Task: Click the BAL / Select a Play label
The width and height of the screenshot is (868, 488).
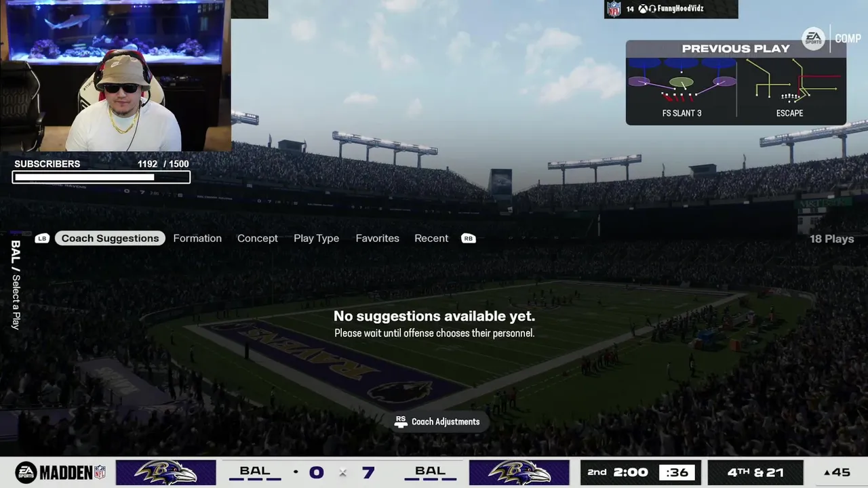Action: tap(16, 285)
